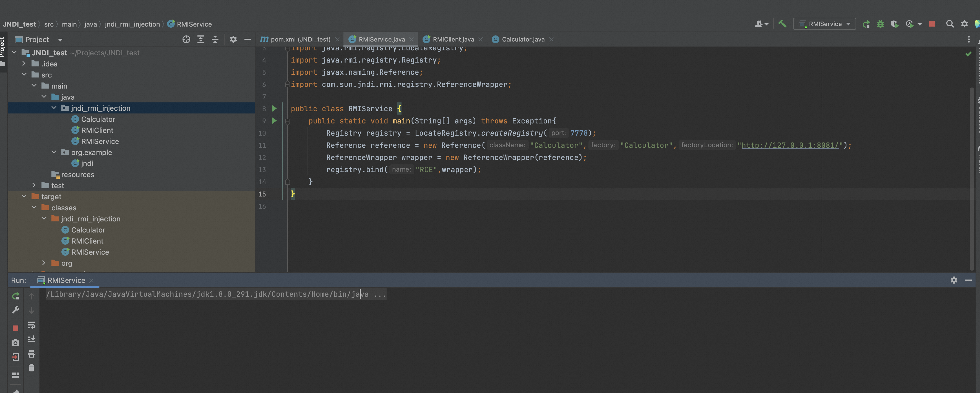This screenshot has height=393, width=980.
Task: Print console output icon
Action: [32, 354]
